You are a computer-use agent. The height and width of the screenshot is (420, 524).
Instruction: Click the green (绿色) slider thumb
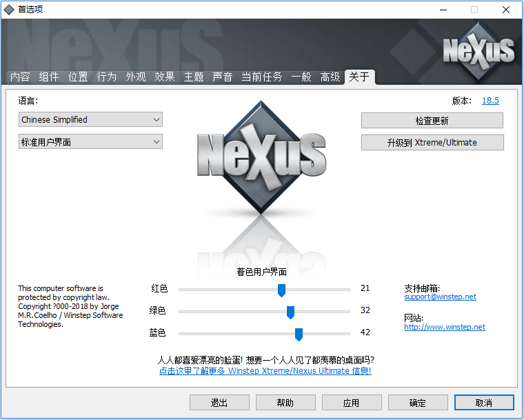(x=290, y=312)
